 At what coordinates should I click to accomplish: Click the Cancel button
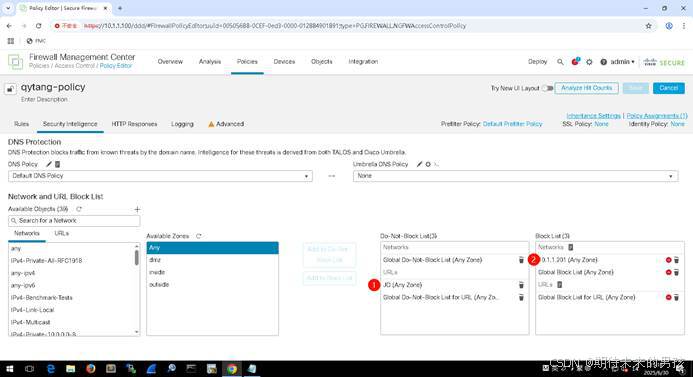(669, 88)
